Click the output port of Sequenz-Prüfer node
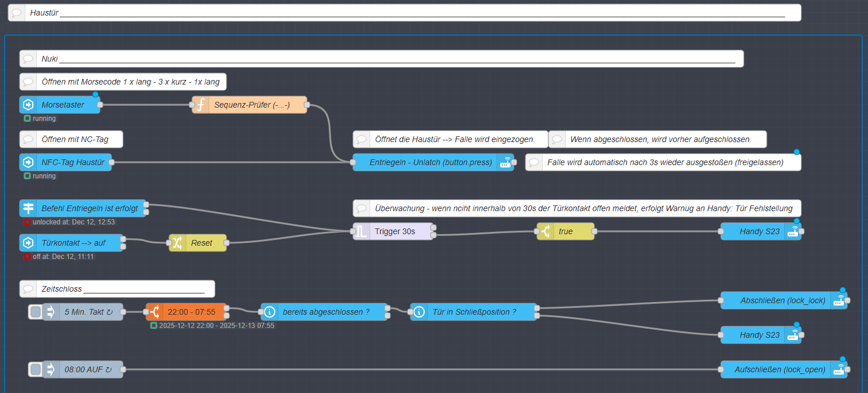Viewport: 868px width, 393px height. point(307,105)
